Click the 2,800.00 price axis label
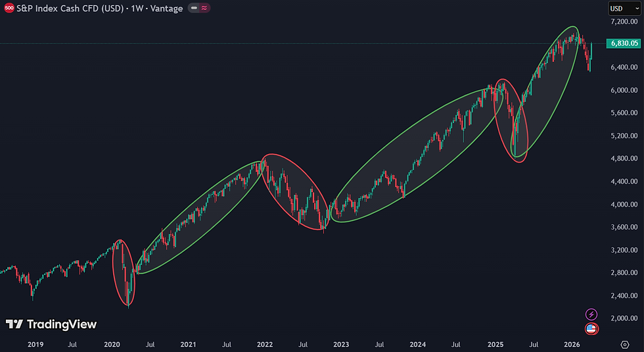This screenshot has height=352, width=644. [x=624, y=272]
